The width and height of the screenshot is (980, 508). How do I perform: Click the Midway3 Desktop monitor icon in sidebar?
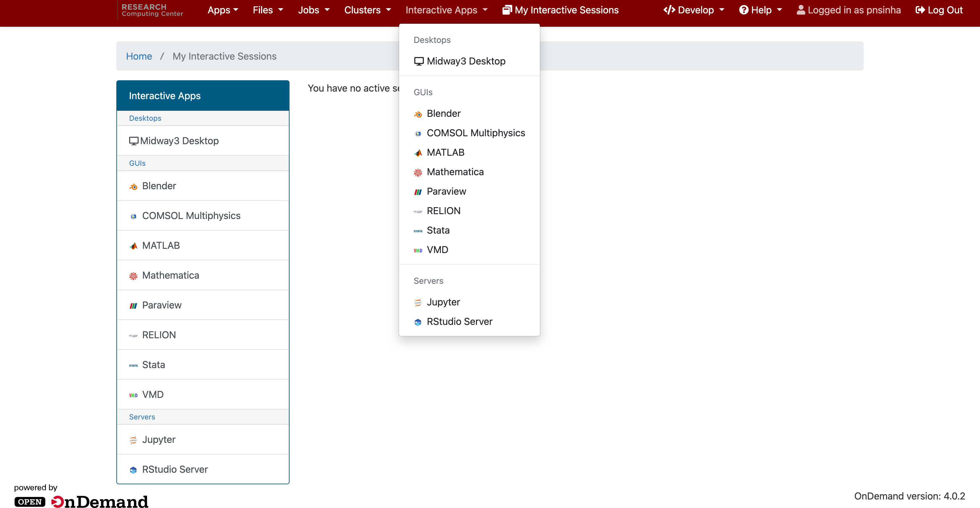pyautogui.click(x=134, y=141)
